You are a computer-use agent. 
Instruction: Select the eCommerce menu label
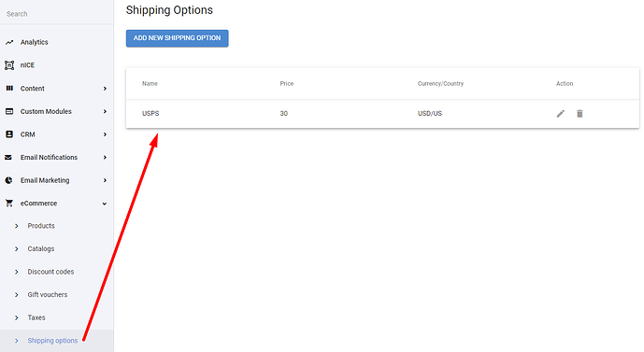tap(38, 204)
